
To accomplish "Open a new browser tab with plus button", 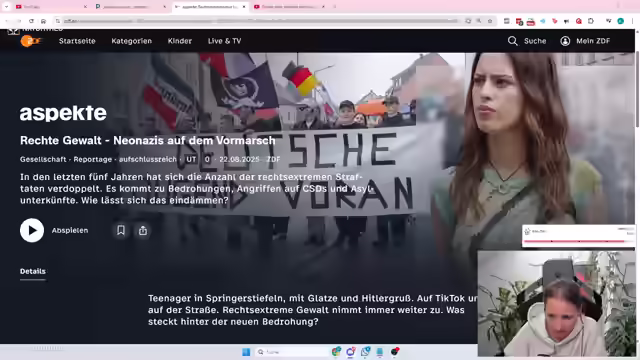I will pyautogui.click(x=334, y=7).
